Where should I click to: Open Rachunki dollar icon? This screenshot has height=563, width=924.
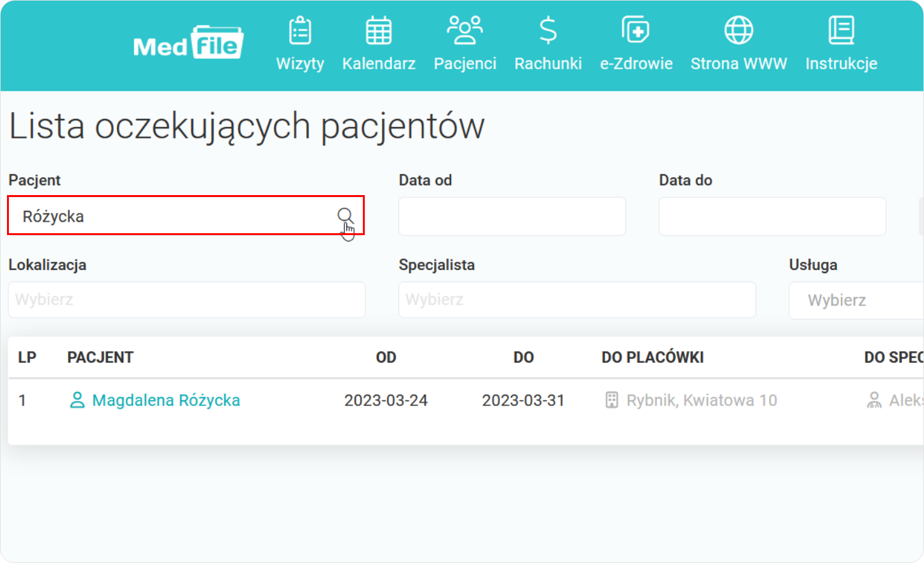(x=548, y=30)
